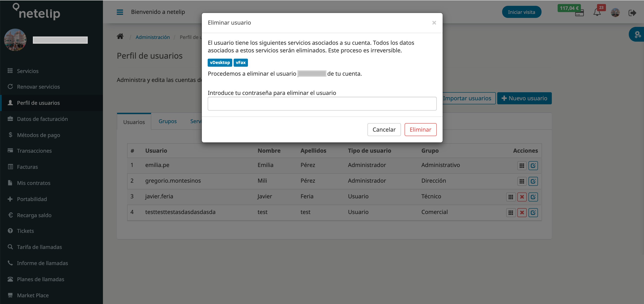Screen dimensions: 644x304
Task: Switch to the Grupos tab
Action: coord(168,121)
